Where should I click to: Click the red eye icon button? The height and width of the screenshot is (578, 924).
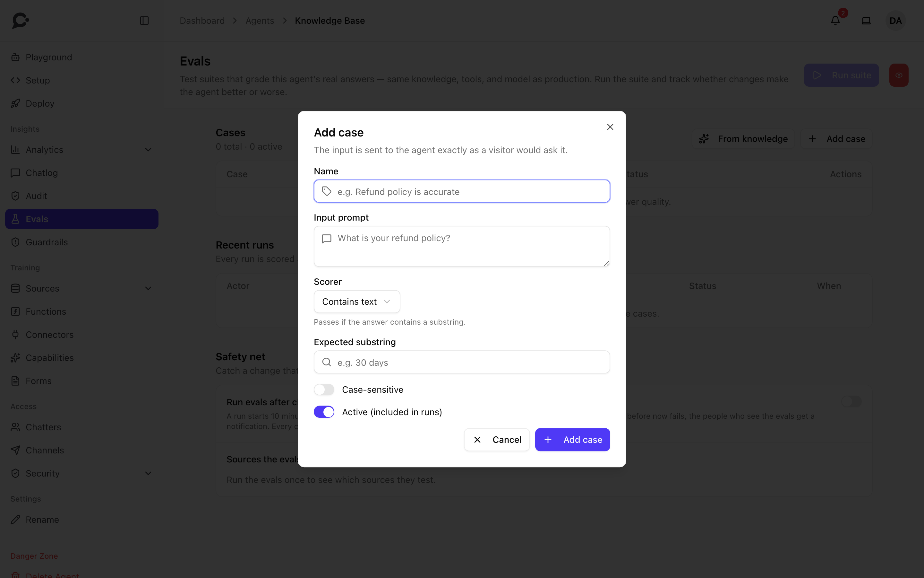[899, 75]
